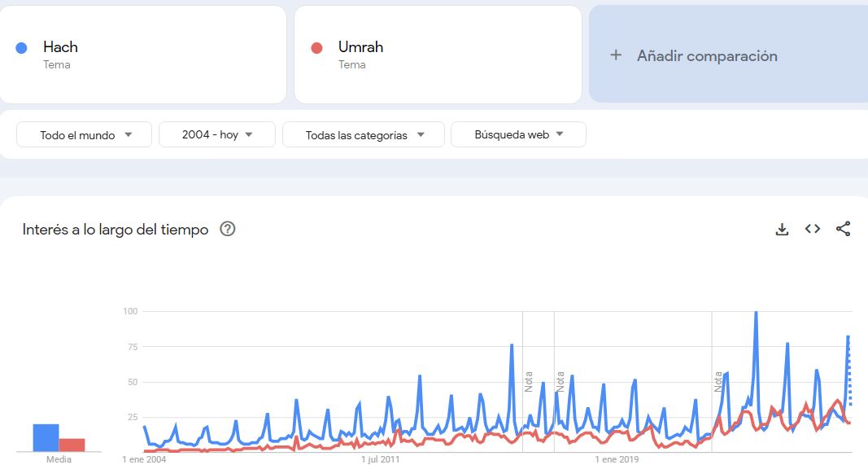Open help for Interés a lo largo del tiempo

(228, 229)
